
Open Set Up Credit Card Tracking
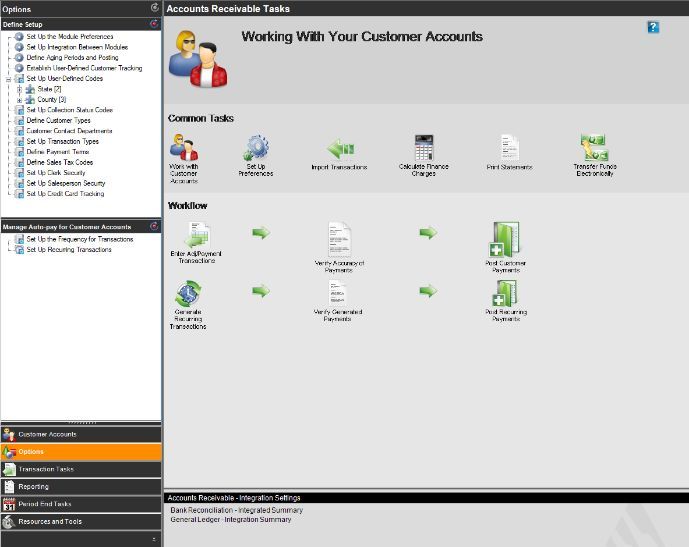[65, 194]
